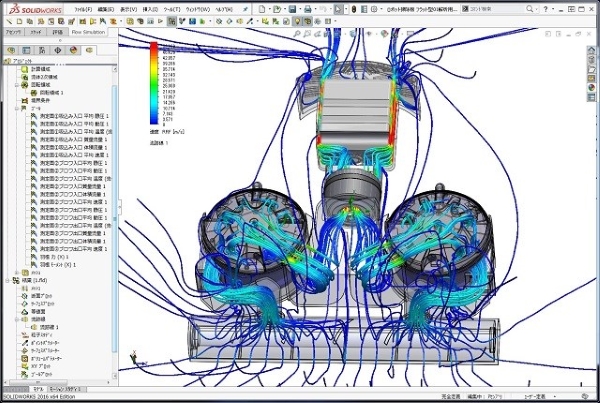
Task: Click the Save icon in the top toolbar
Action: pos(292,9)
